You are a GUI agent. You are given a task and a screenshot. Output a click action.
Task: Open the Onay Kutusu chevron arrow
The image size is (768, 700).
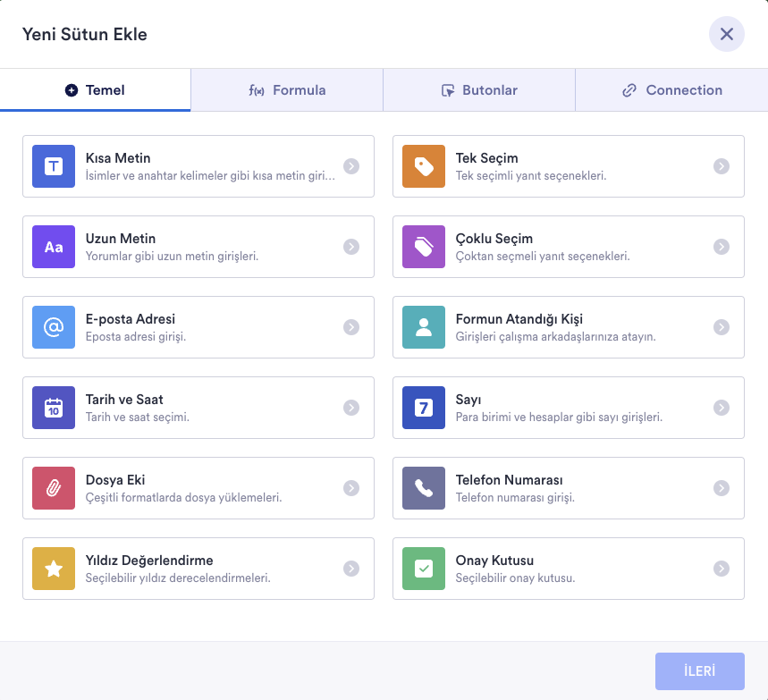(x=722, y=569)
